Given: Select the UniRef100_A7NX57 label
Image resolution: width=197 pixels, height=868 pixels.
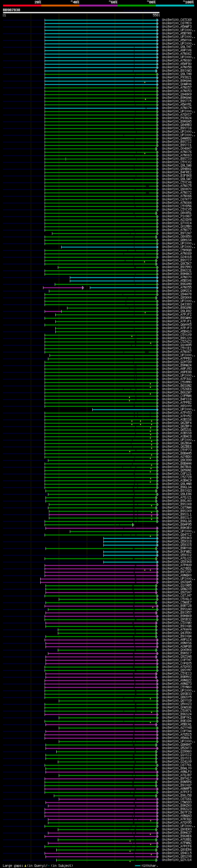Looking at the screenshot, I should [177, 88].
